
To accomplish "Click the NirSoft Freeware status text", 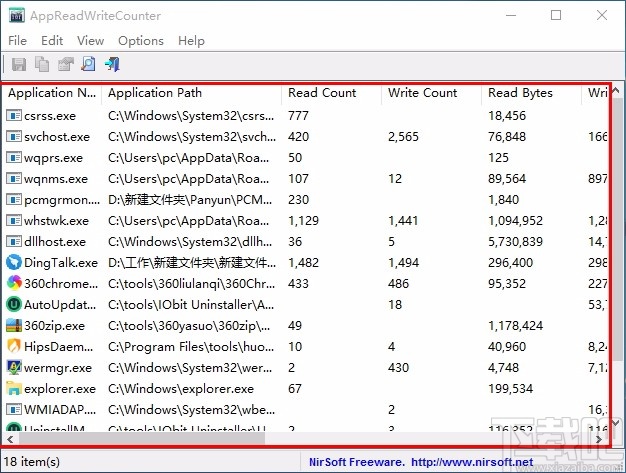I will 357,462.
